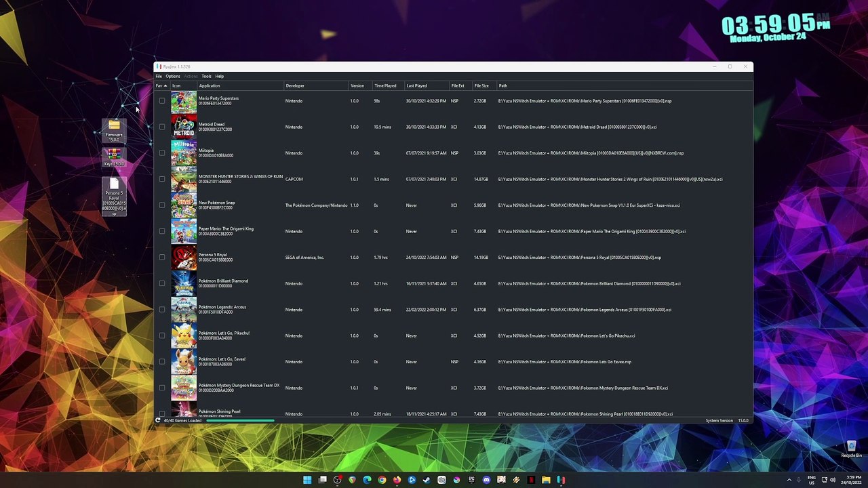The height and width of the screenshot is (488, 868).
Task: Open Steam from the taskbar
Action: coord(427,480)
